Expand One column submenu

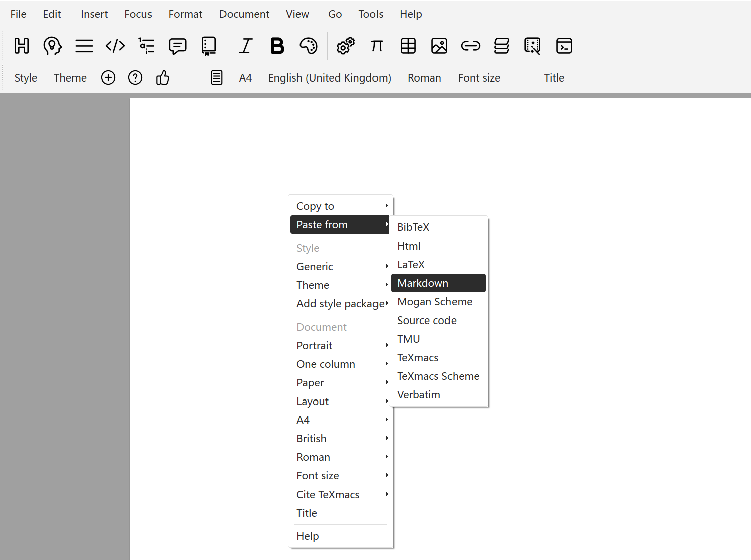tap(341, 364)
